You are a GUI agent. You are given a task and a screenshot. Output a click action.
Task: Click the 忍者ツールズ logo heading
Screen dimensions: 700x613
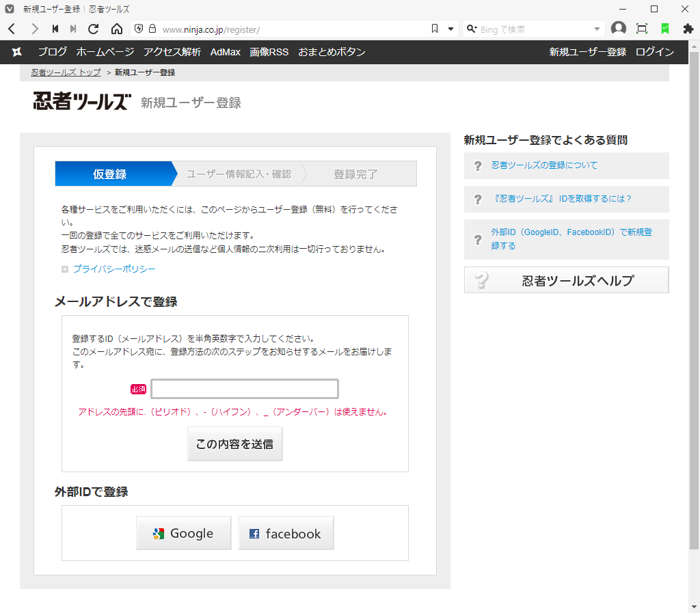click(82, 101)
